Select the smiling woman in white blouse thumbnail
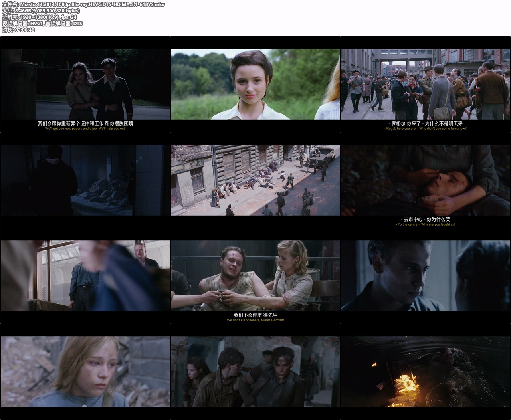This screenshot has height=420, width=511. 255,84
